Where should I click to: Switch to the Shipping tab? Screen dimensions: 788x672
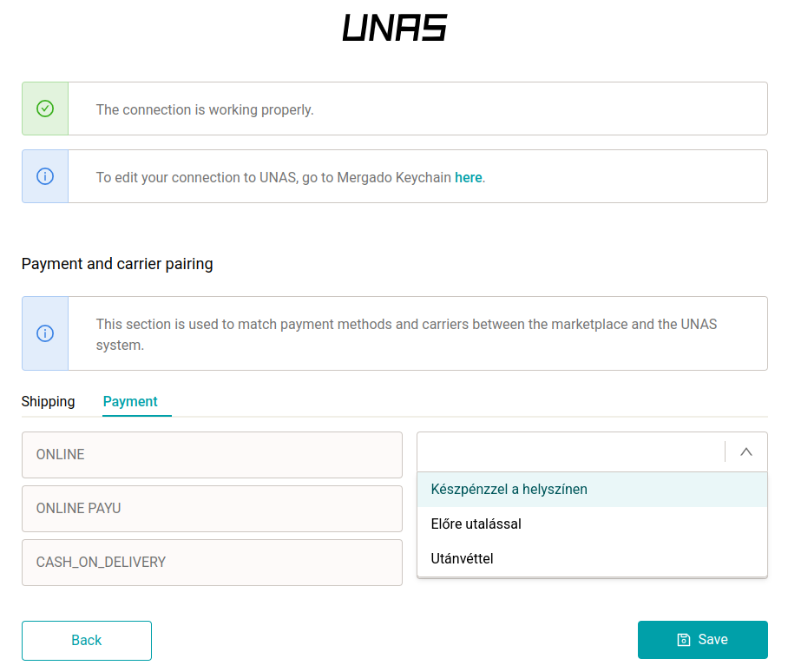tap(49, 401)
